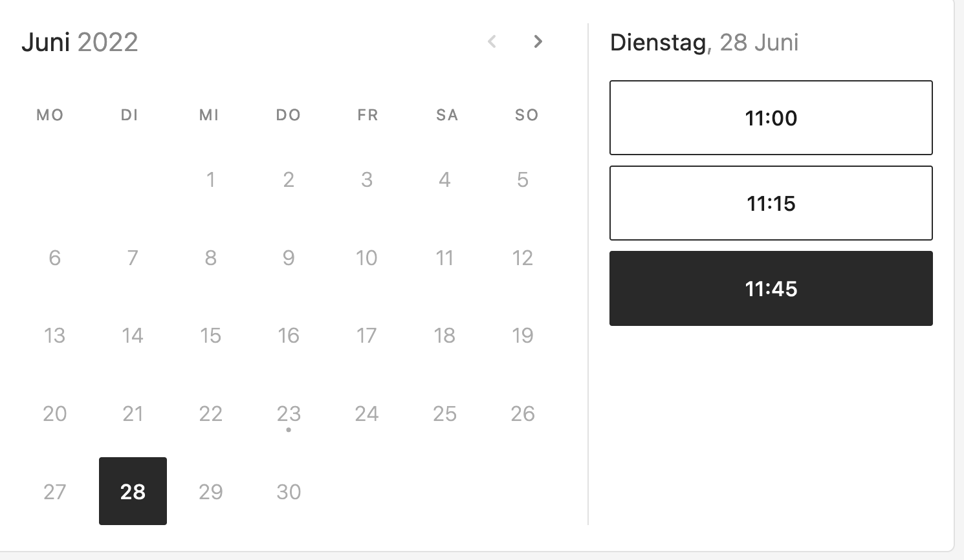
Task: Select the 11:15 time slot
Action: [x=771, y=203]
